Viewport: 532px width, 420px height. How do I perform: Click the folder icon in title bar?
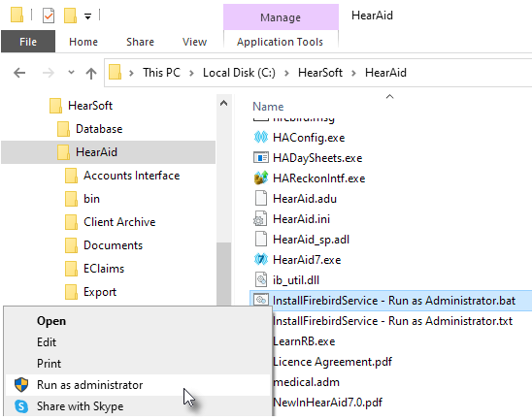(x=17, y=16)
